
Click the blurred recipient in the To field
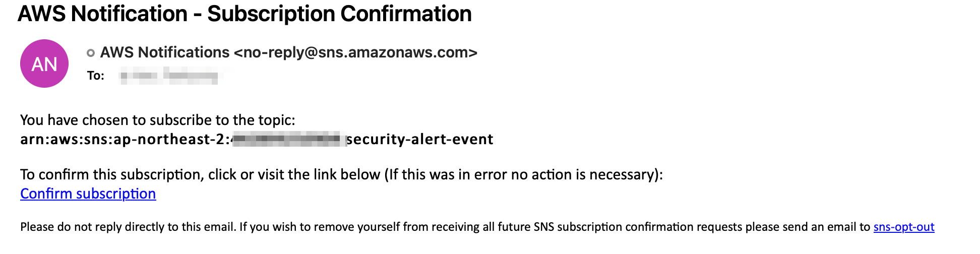pyautogui.click(x=169, y=76)
